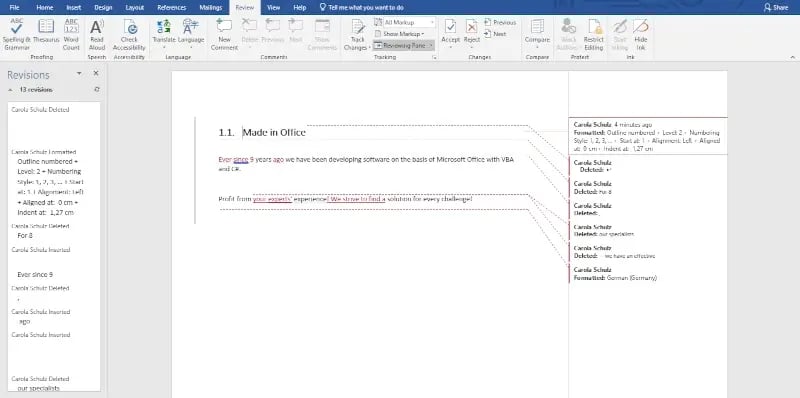Click the 'your experts' inserted text
The image size is (800, 398).
[x=272, y=199]
